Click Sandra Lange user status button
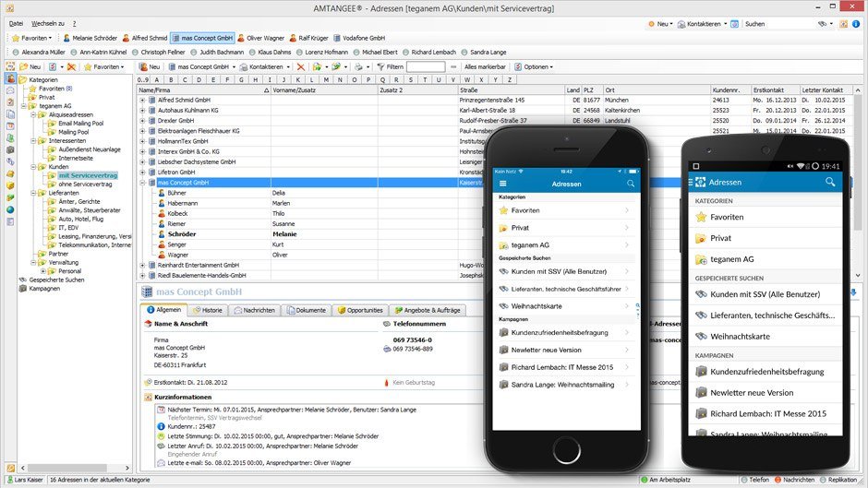The height and width of the screenshot is (488, 868). click(484, 52)
